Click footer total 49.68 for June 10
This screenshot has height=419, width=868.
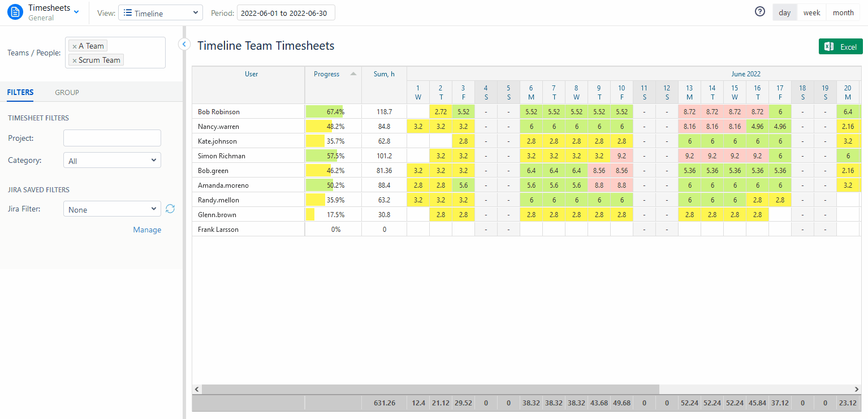click(621, 403)
